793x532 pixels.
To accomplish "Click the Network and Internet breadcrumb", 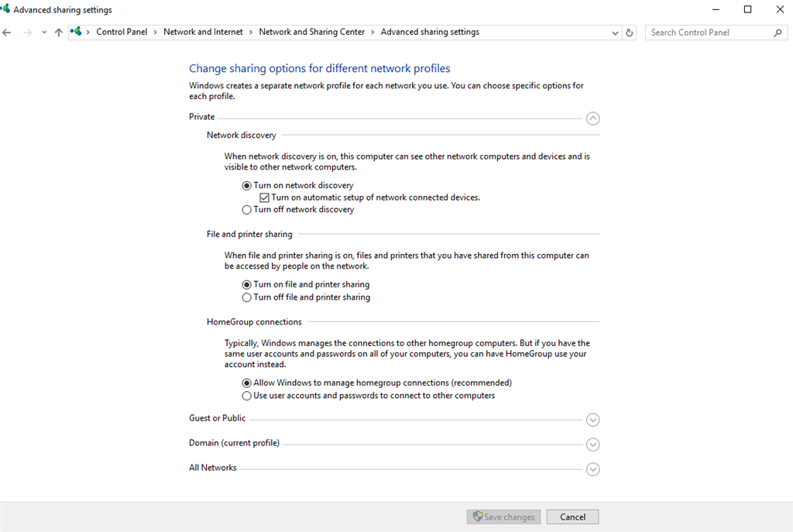I will (x=203, y=32).
